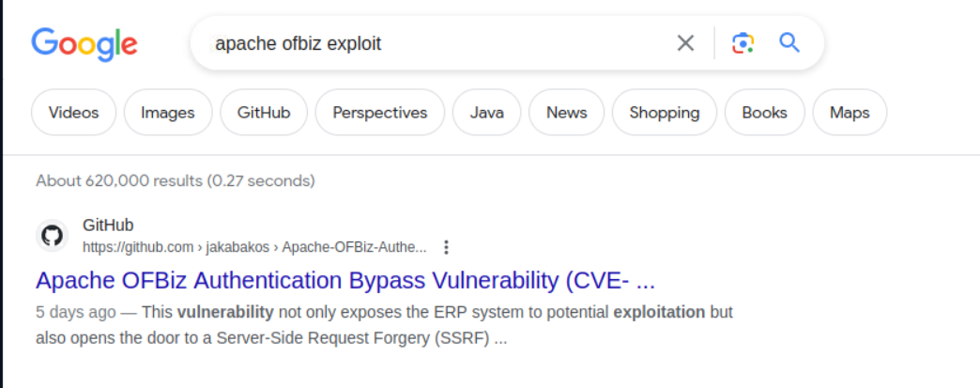Viewport: 980px width, 388px height.
Task: Open the Maps filter chip
Action: coord(850,113)
